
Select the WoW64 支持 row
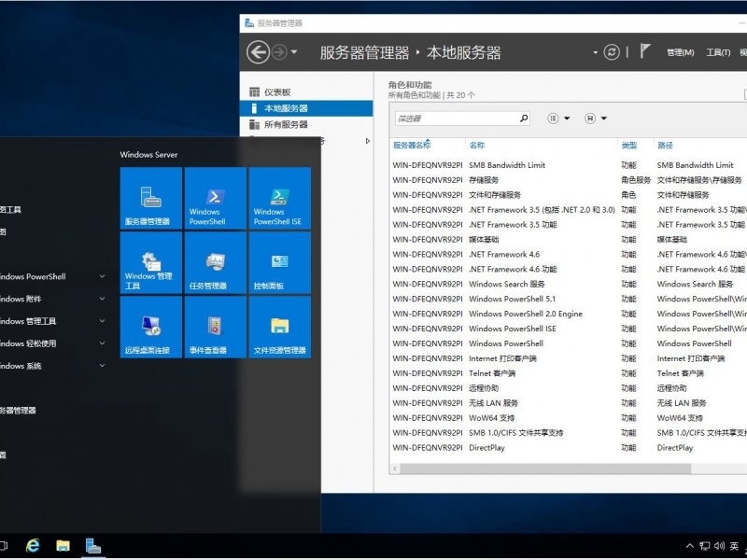568,417
